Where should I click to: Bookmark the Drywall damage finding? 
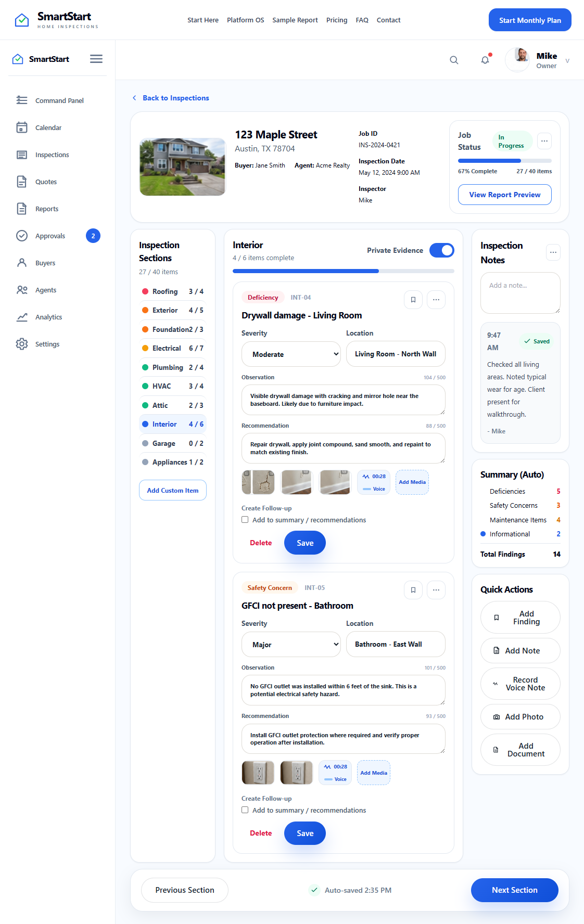point(413,300)
